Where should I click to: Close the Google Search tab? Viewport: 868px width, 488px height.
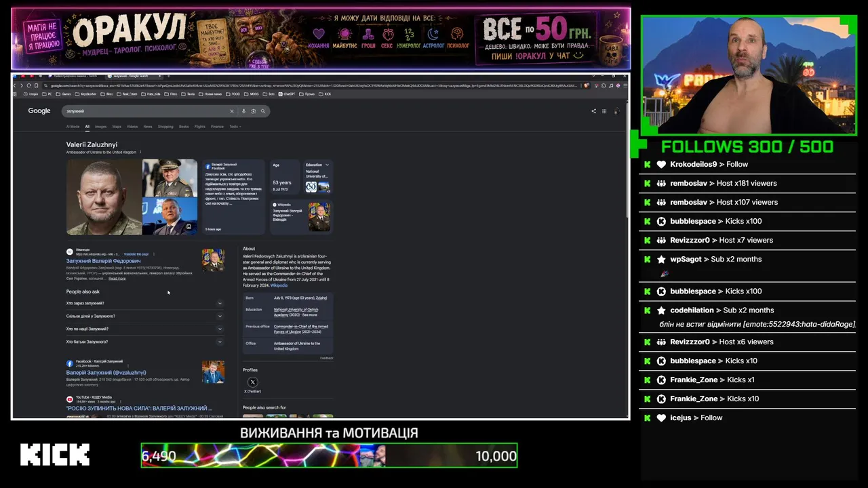(159, 76)
